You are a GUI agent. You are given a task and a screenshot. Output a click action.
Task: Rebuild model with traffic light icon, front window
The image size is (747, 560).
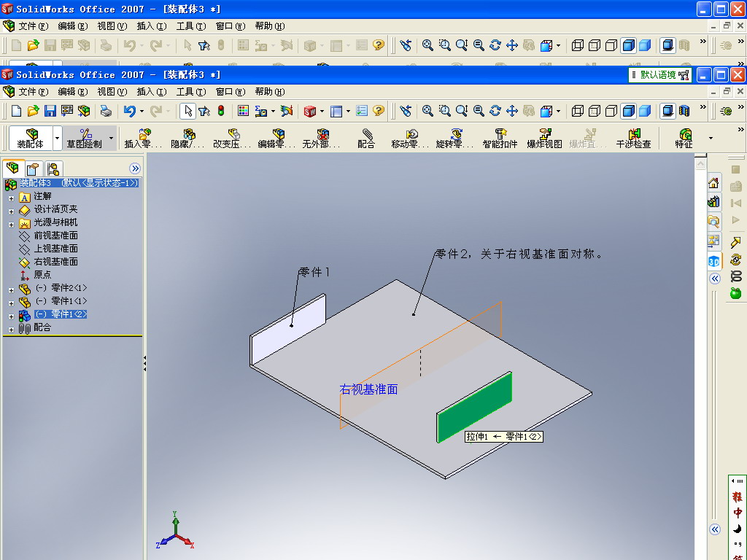click(221, 111)
